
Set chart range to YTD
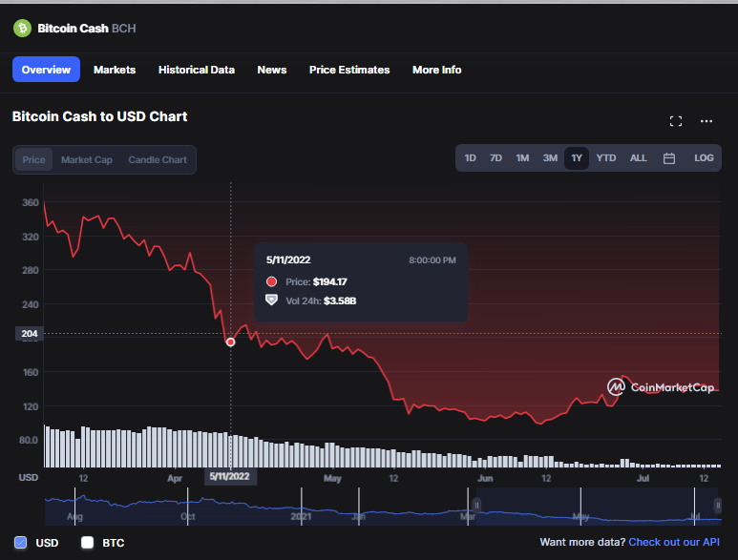[605, 158]
